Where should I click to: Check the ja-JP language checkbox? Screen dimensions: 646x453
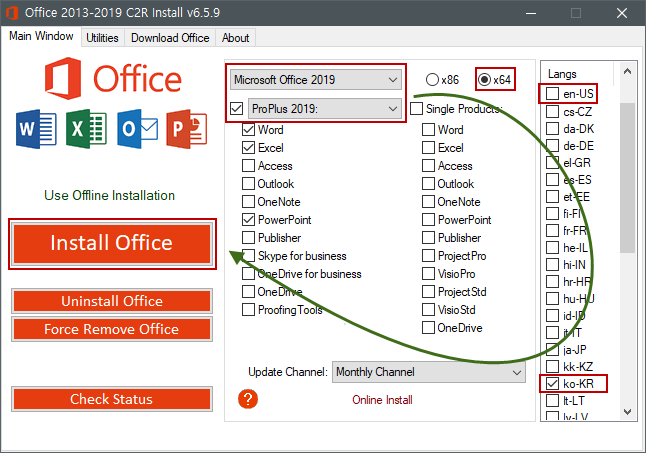(552, 350)
